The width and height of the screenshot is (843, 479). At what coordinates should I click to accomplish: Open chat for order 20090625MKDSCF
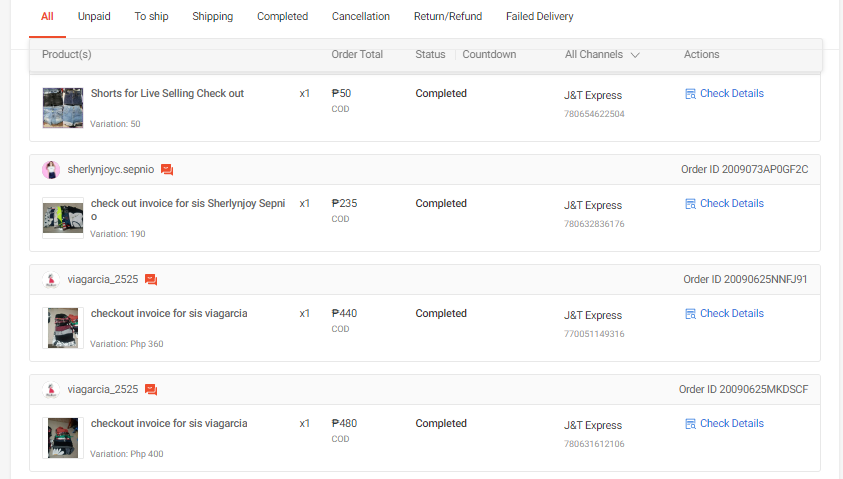point(151,390)
